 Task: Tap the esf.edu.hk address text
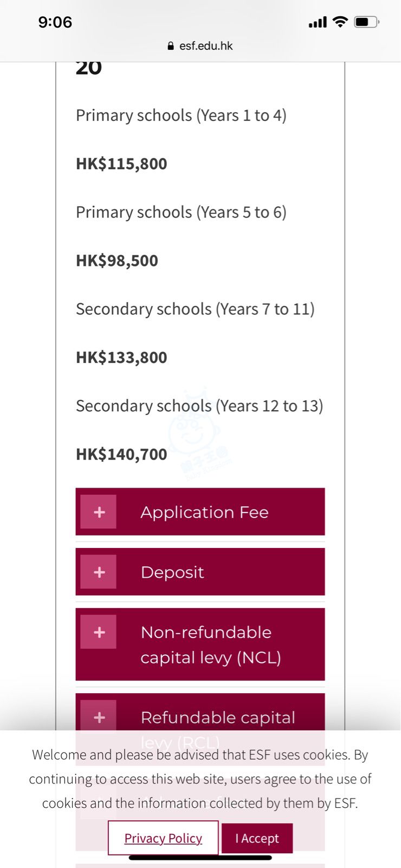206,46
